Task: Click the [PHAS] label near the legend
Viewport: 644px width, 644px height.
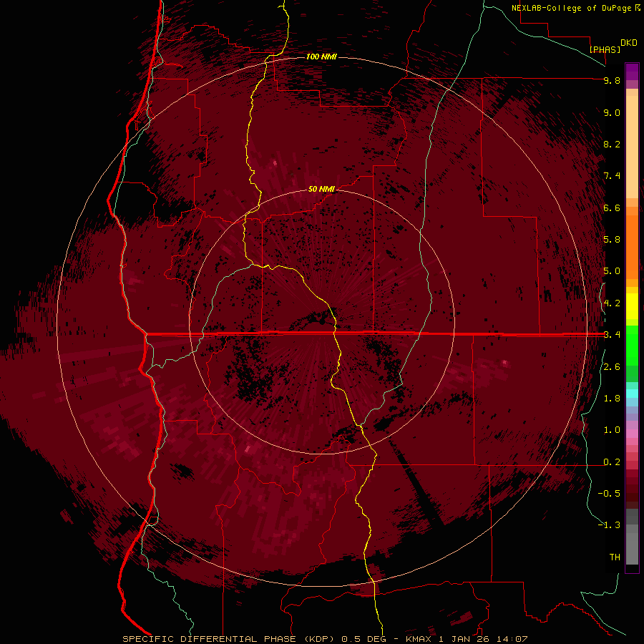Action: pyautogui.click(x=605, y=49)
